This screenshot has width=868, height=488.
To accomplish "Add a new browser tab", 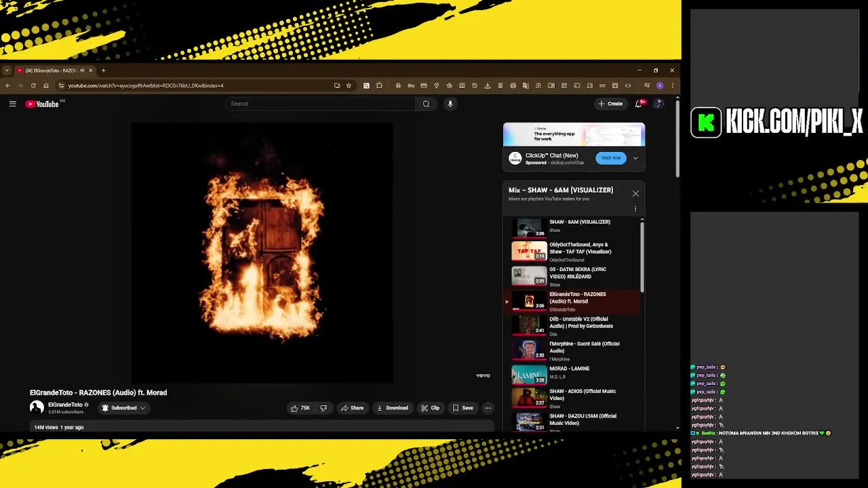I will [x=103, y=70].
